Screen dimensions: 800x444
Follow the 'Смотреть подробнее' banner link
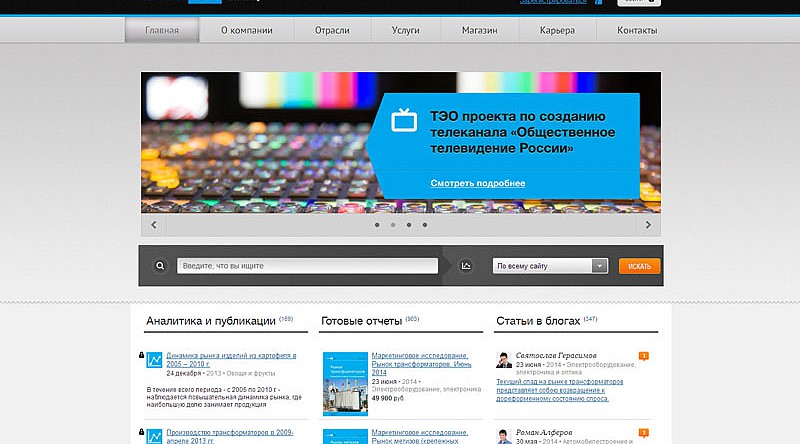click(x=478, y=184)
